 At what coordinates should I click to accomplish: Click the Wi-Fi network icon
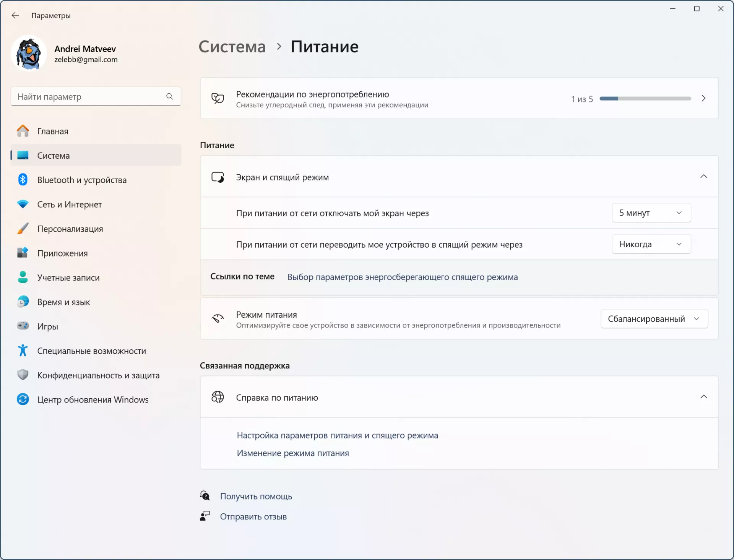pos(23,204)
